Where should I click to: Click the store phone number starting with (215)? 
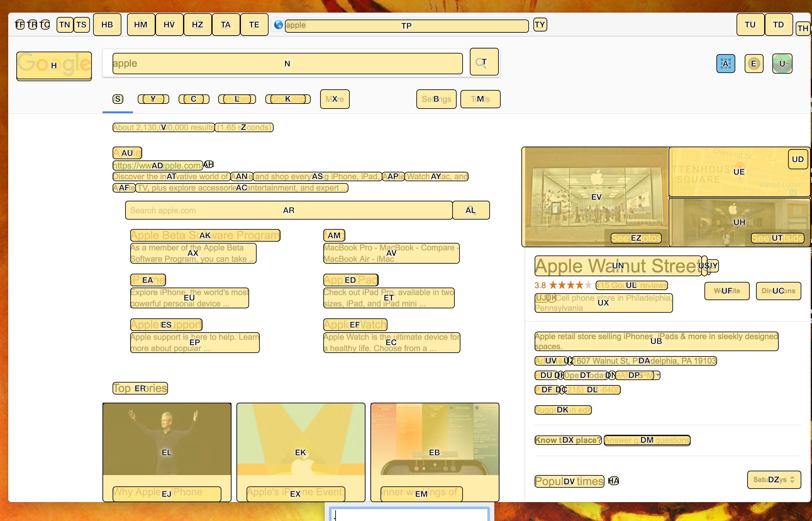coord(592,389)
